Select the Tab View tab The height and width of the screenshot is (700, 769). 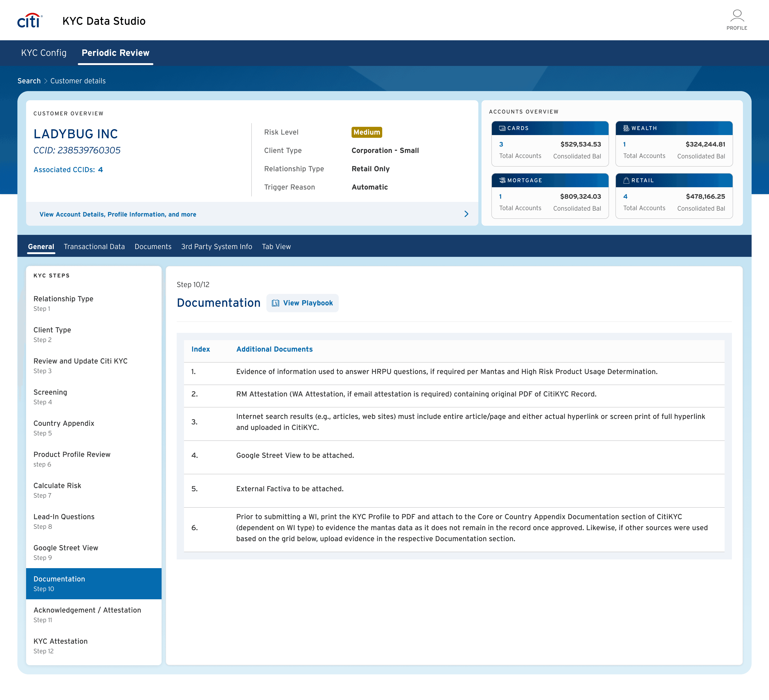(x=276, y=247)
